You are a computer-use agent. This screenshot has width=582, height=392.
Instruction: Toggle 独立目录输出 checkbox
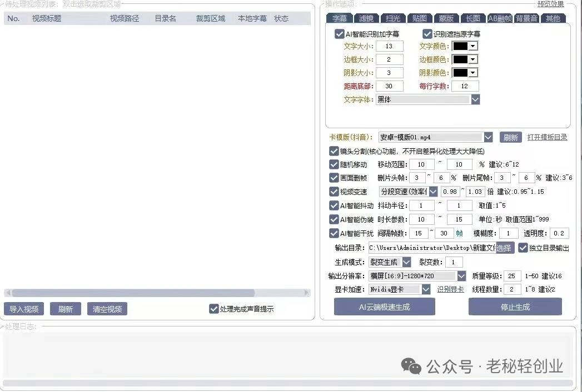pos(523,248)
